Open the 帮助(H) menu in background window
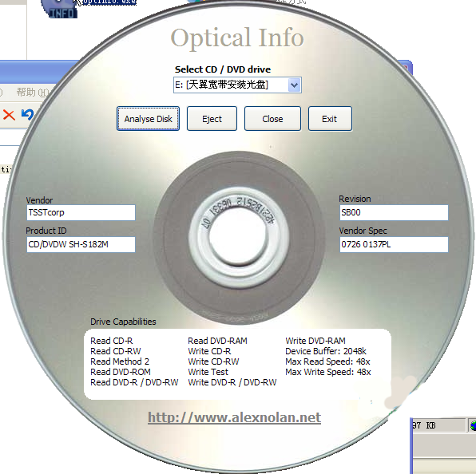Screen dimensions: 476x474 33,93
